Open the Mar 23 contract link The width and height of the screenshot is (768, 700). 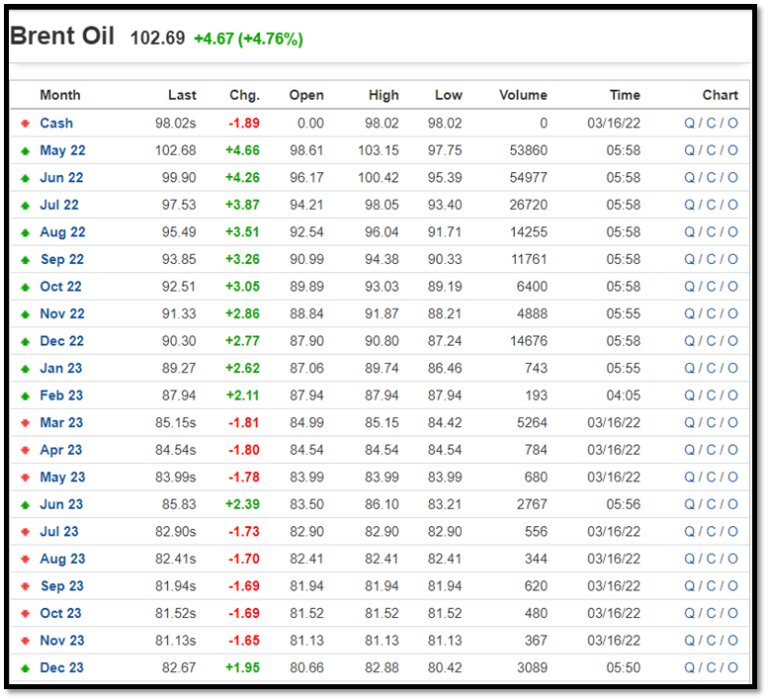(61, 423)
